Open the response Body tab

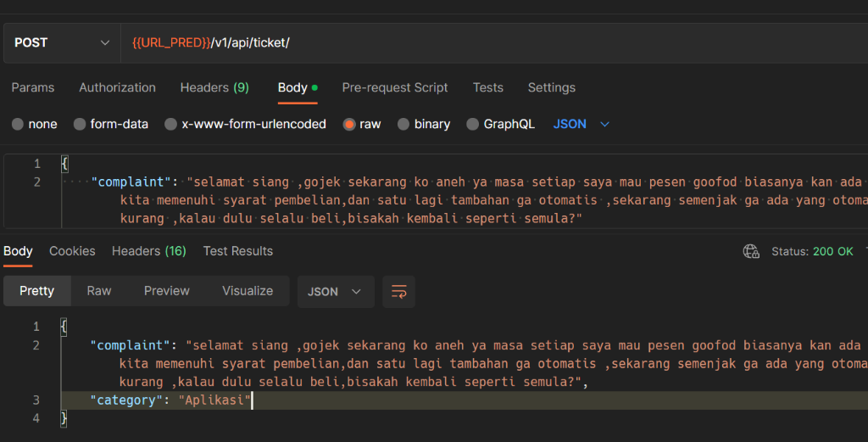[18, 251]
